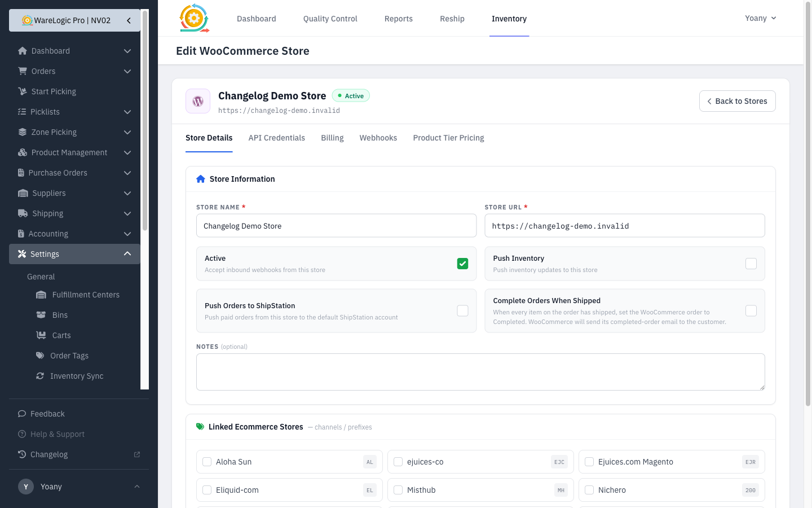This screenshot has height=508, width=812.
Task: Enable Push Orders to ShipStation checkbox
Action: (462, 311)
